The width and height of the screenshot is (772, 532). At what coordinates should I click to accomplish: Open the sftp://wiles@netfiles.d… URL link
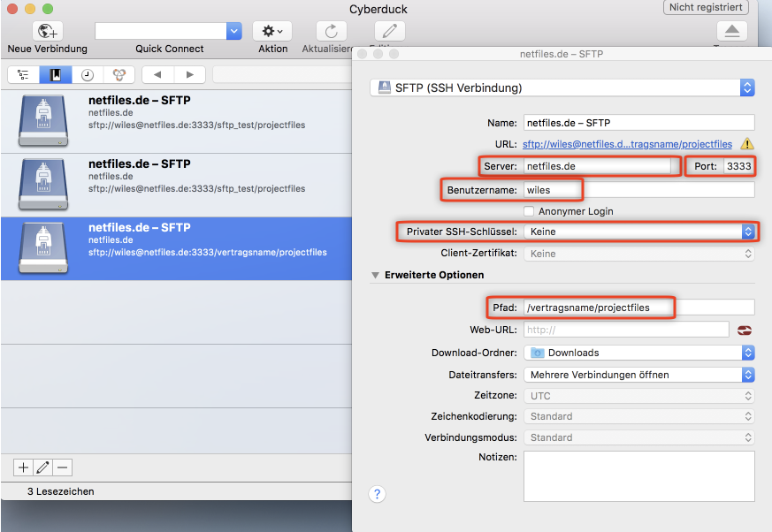point(627,144)
